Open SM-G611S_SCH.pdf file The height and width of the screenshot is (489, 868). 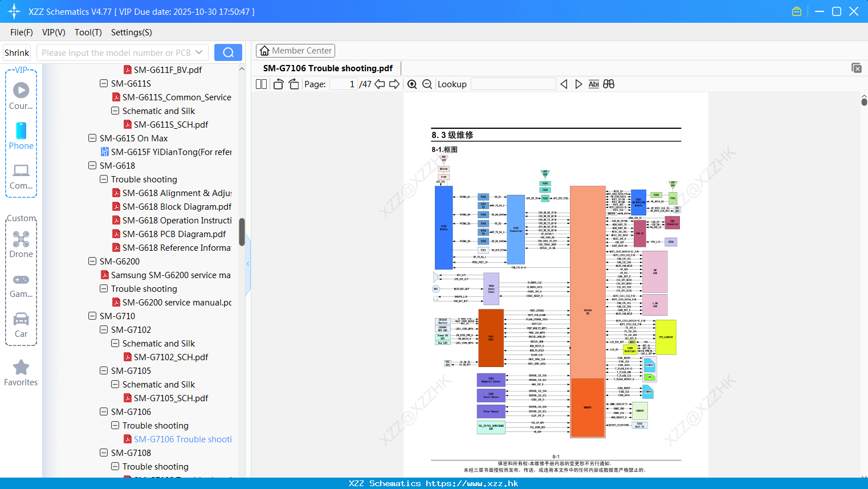click(165, 125)
